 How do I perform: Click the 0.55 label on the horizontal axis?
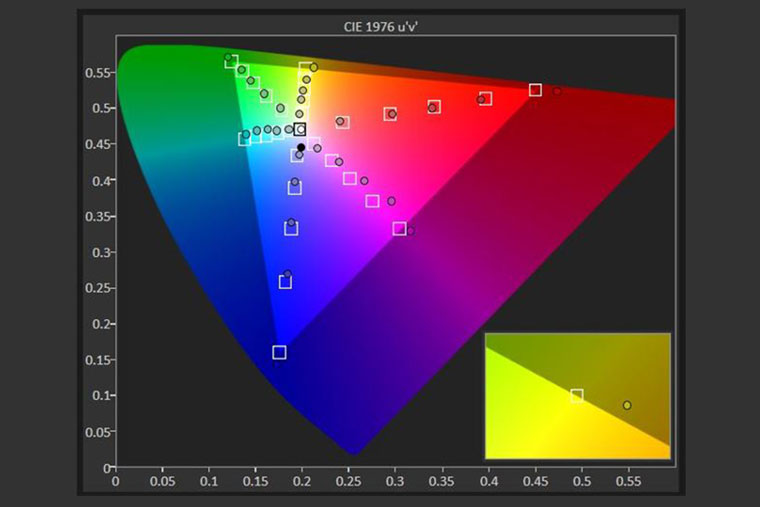pos(627,481)
